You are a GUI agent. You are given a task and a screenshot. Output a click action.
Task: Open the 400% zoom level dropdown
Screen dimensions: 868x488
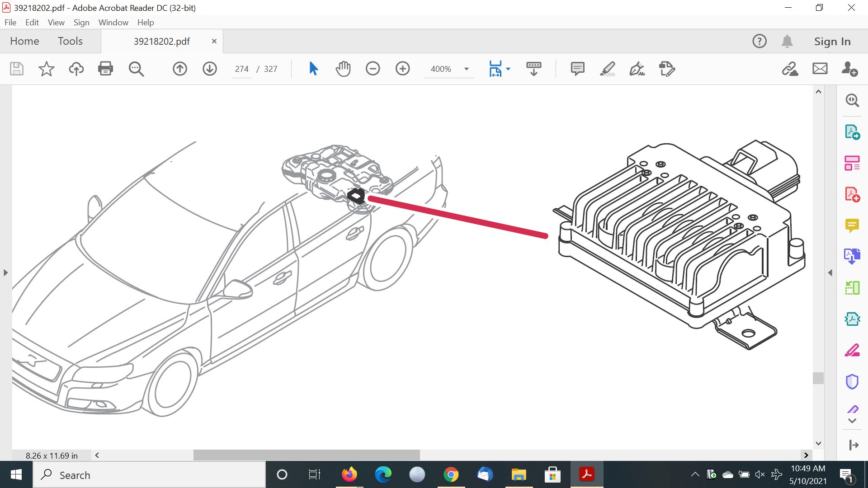pos(466,69)
